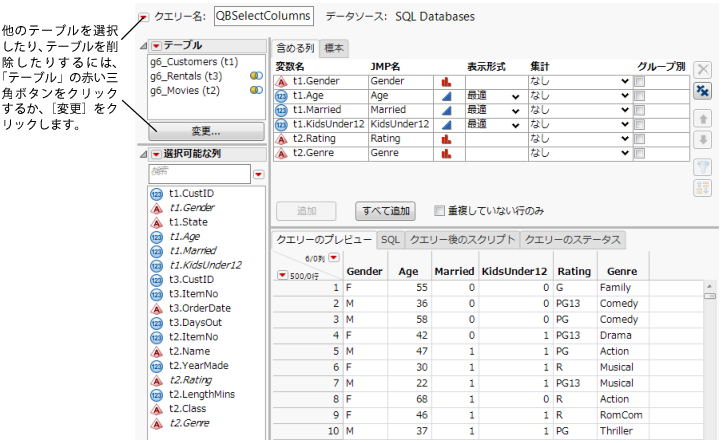Click numeric icon beside t3.DaysOut
Image resolution: width=721 pixels, height=443 pixels.
(x=157, y=323)
